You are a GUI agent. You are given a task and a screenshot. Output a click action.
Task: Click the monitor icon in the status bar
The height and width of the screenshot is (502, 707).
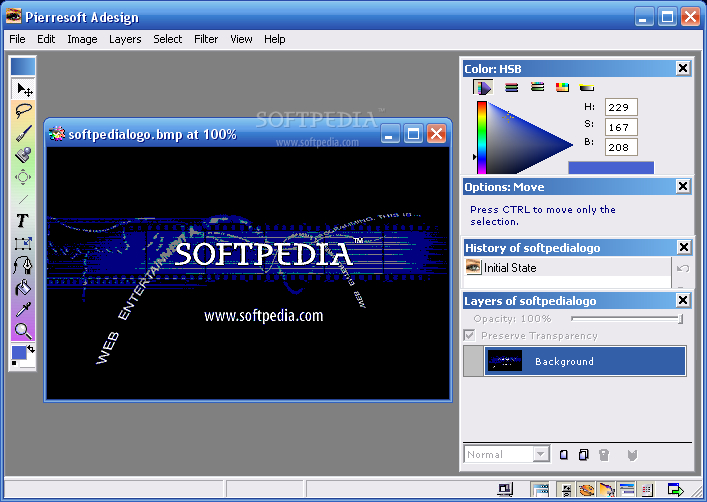505,489
